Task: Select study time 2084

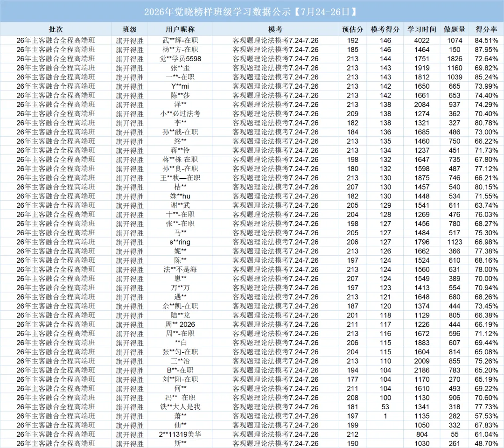Action: click(422, 105)
